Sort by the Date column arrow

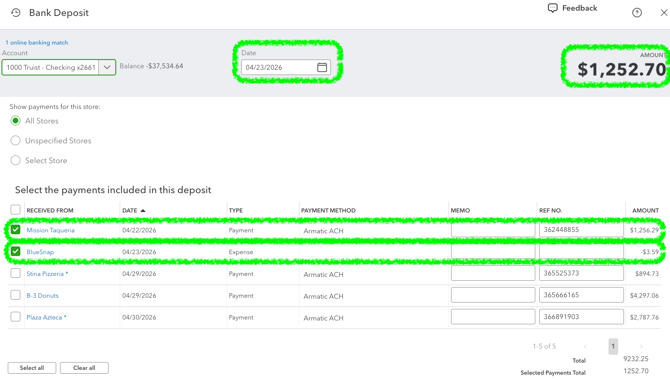(x=143, y=210)
